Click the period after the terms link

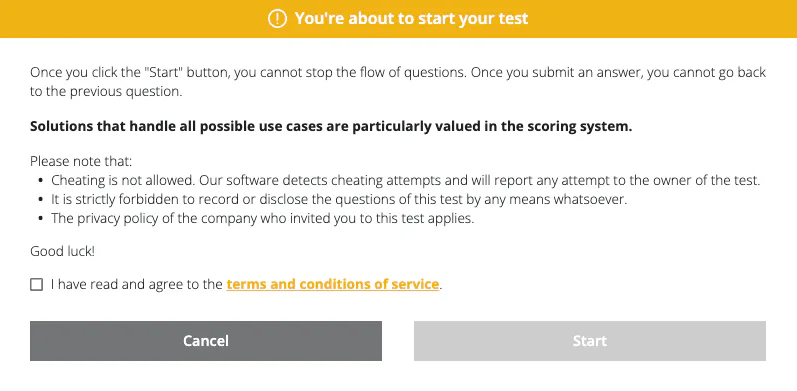point(441,288)
